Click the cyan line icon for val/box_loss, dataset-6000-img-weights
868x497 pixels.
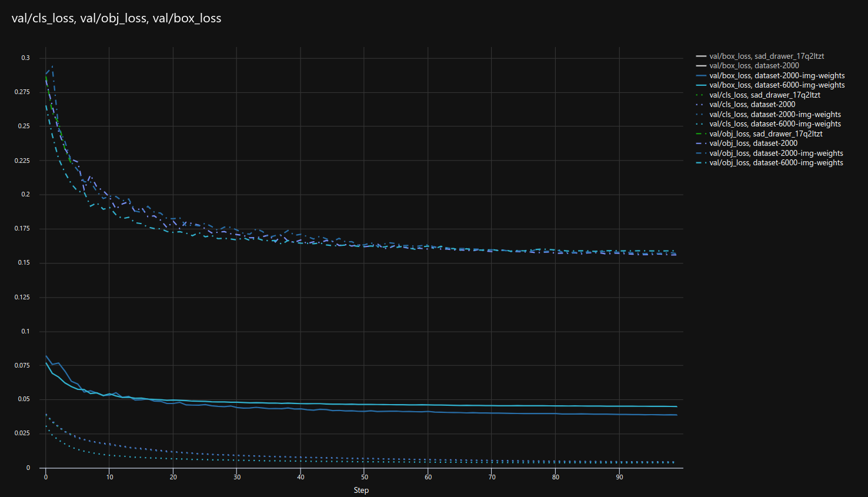(x=700, y=85)
